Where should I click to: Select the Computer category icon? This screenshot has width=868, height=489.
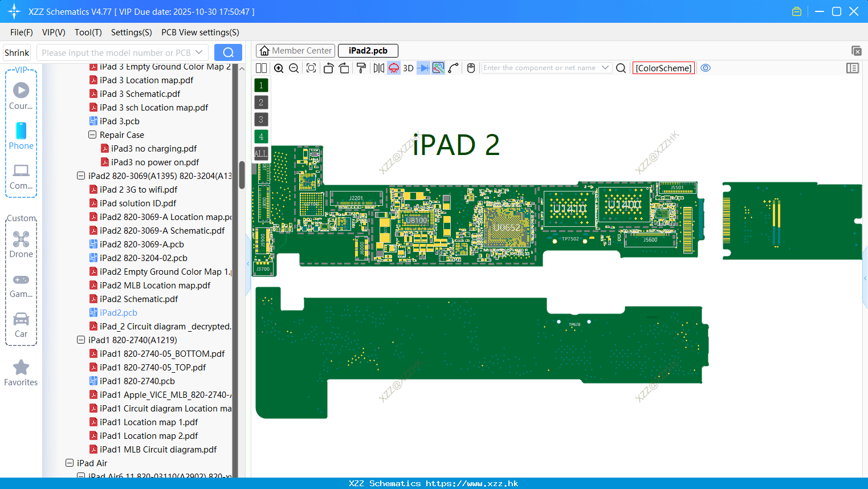(21, 176)
